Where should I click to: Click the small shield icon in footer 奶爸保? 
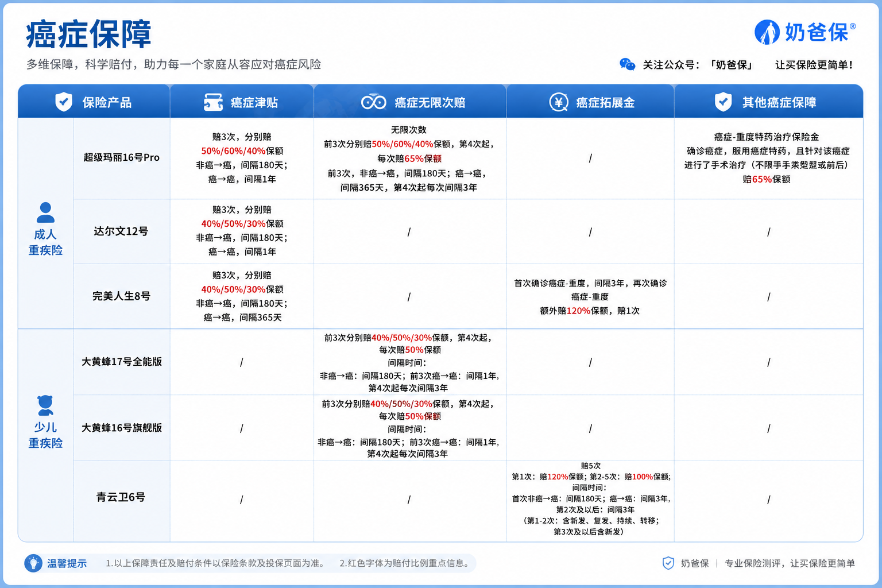(668, 563)
